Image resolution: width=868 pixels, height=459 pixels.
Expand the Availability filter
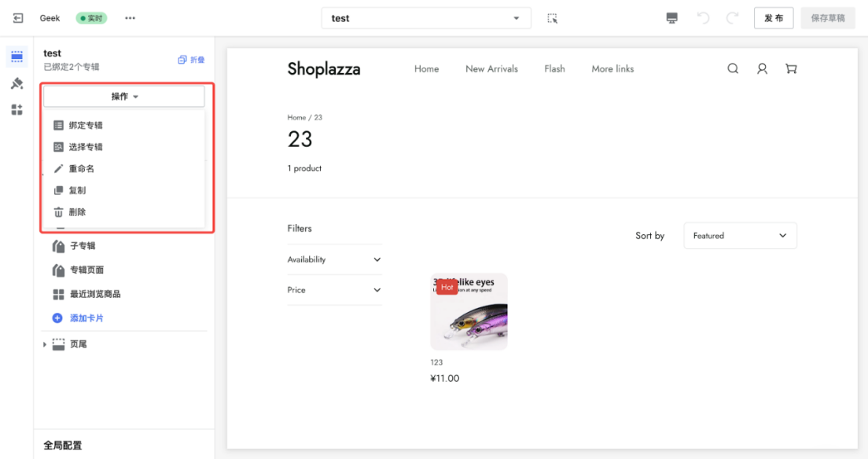(334, 259)
